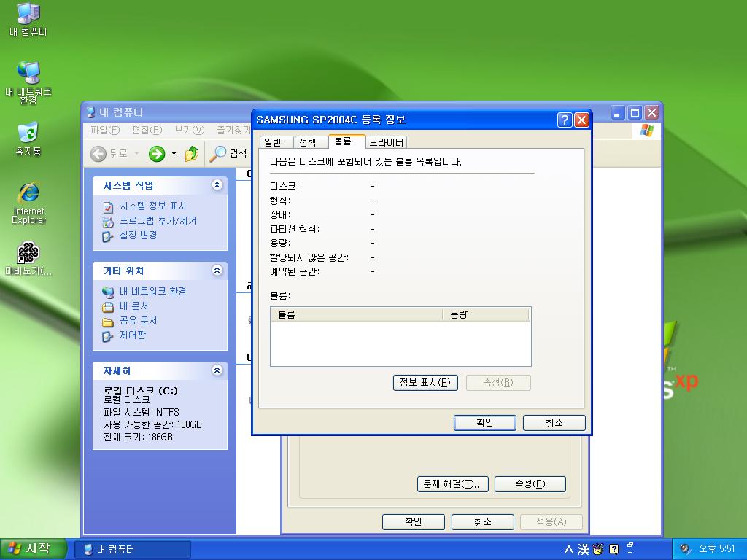This screenshot has height=560, width=747.
Task: Collapse the 자세히 panel
Action: pyautogui.click(x=217, y=370)
